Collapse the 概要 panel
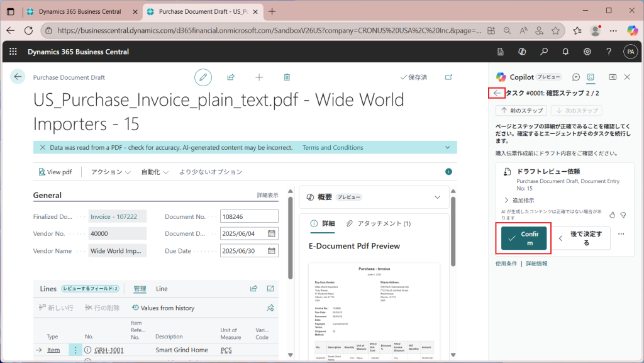The image size is (644, 363). 438,197
